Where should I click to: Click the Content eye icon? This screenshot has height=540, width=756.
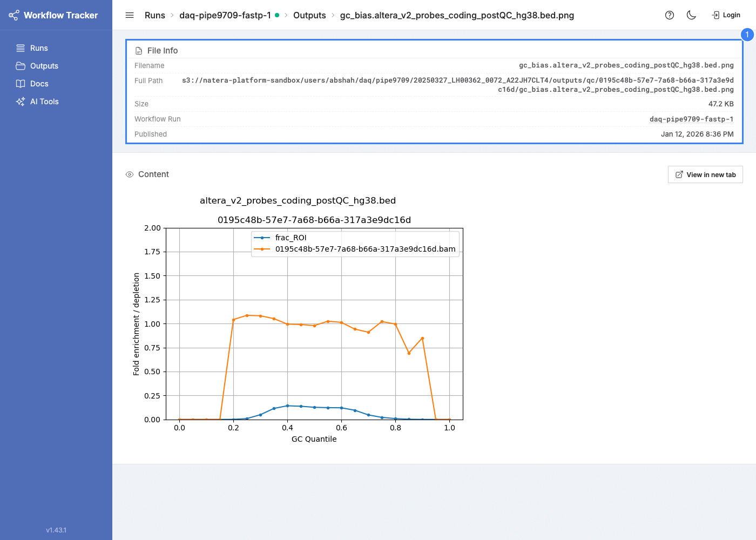130,174
